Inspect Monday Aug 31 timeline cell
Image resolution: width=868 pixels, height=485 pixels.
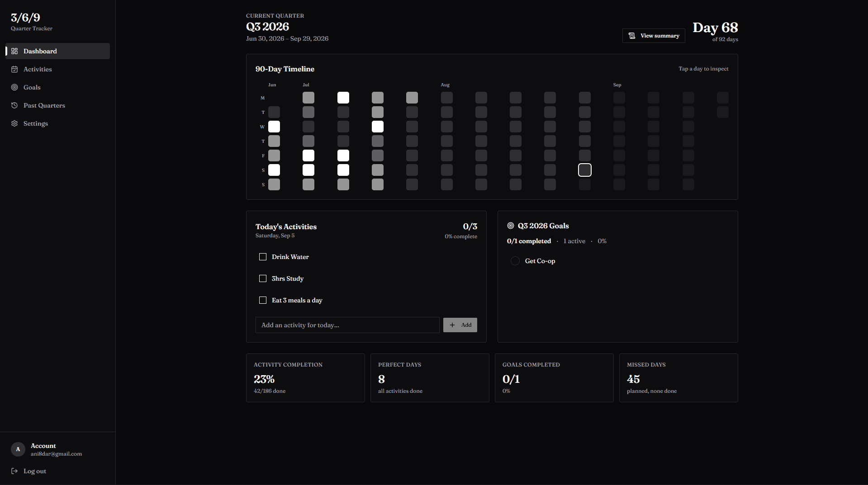[x=585, y=98]
